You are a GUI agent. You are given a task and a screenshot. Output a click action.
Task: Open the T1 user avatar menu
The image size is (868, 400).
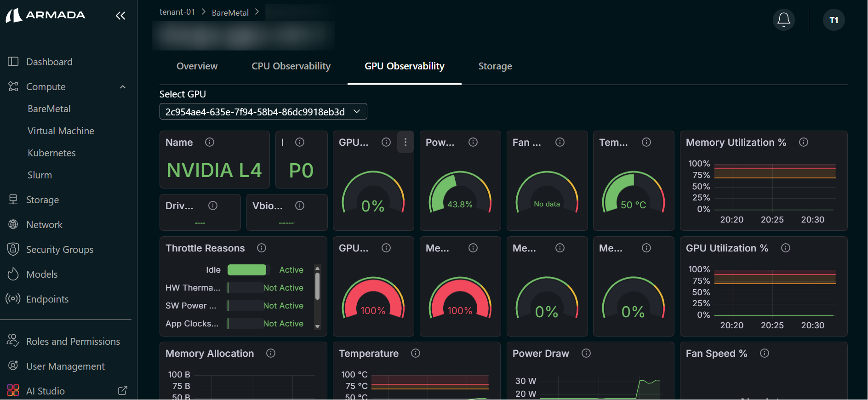[834, 20]
